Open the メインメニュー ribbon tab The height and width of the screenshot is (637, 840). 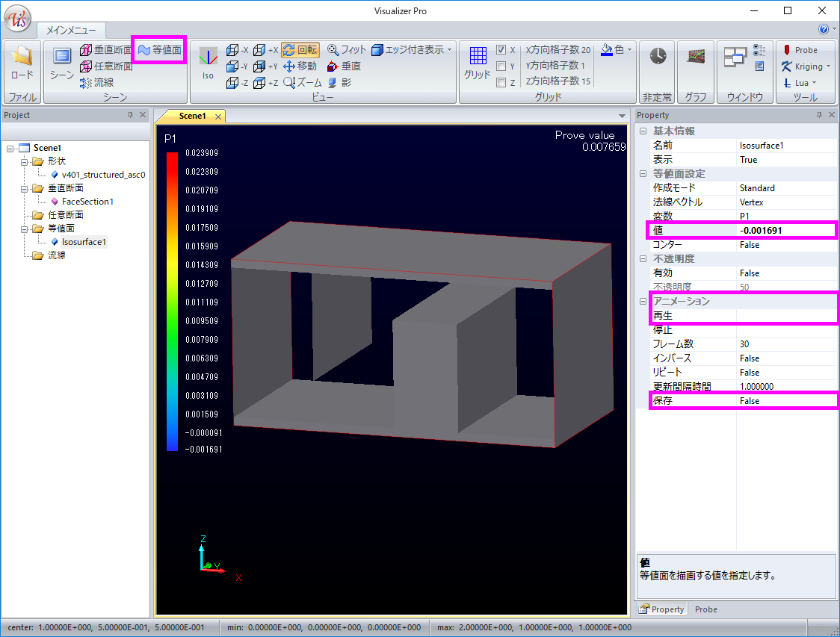(x=71, y=31)
